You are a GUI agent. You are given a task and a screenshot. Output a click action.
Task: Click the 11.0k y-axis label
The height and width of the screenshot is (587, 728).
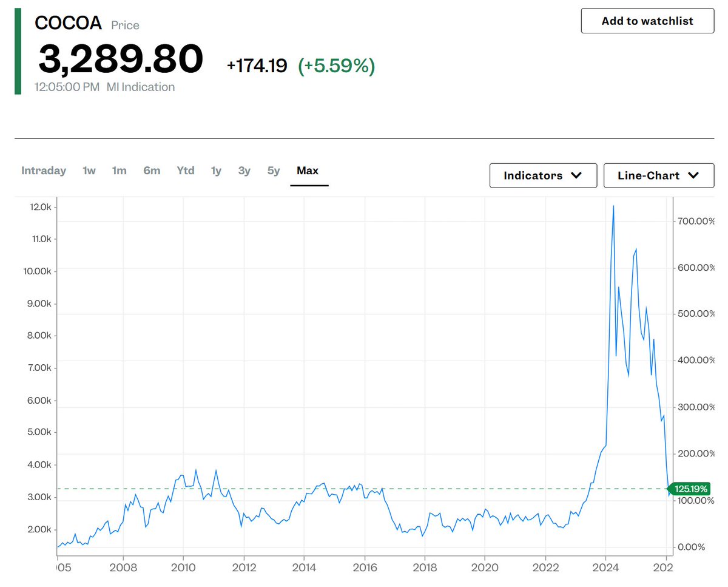click(x=41, y=239)
